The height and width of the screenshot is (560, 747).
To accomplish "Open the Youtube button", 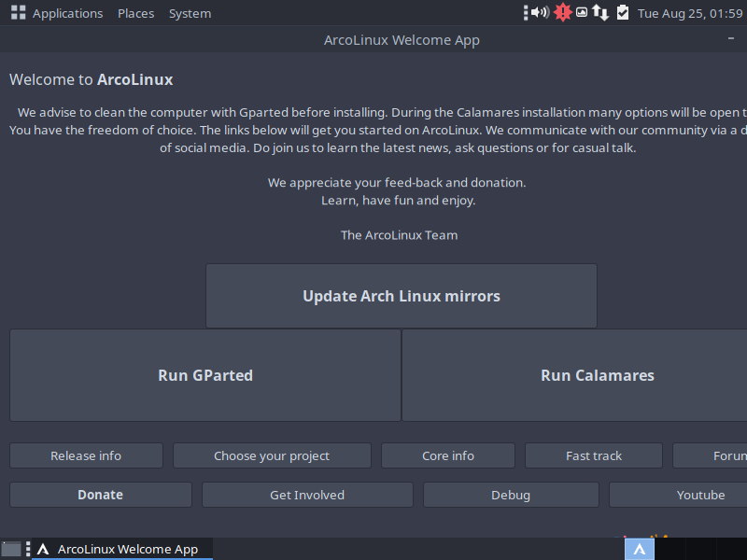I will (678, 495).
